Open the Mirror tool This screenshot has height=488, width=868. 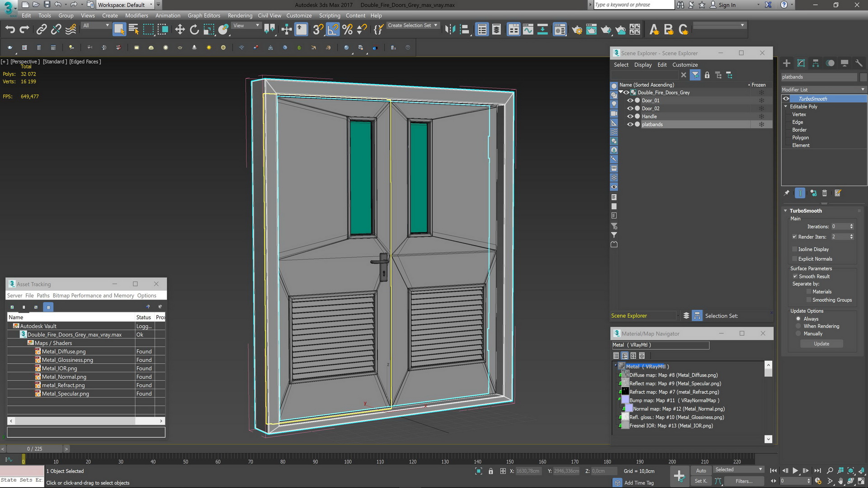click(450, 30)
